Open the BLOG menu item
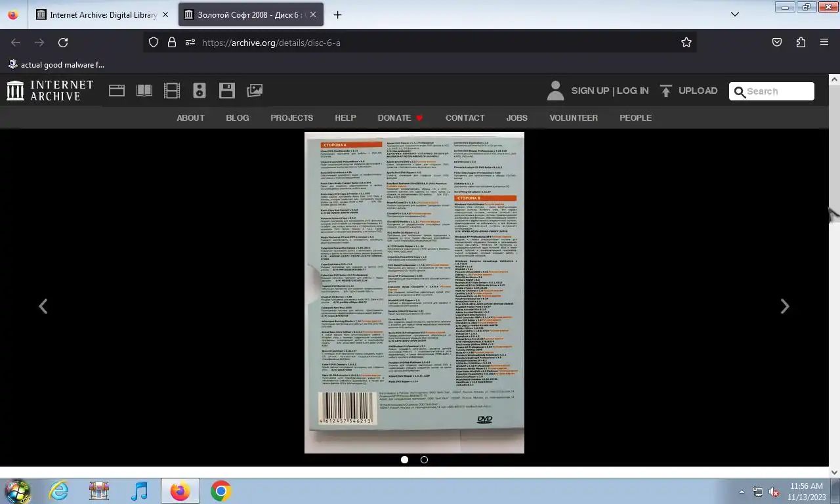 coord(238,117)
